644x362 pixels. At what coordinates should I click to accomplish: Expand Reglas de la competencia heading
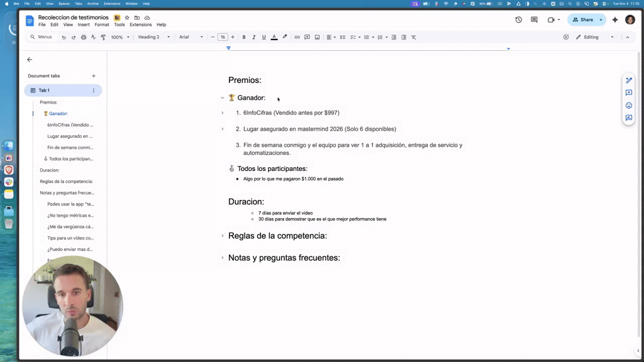coord(223,236)
